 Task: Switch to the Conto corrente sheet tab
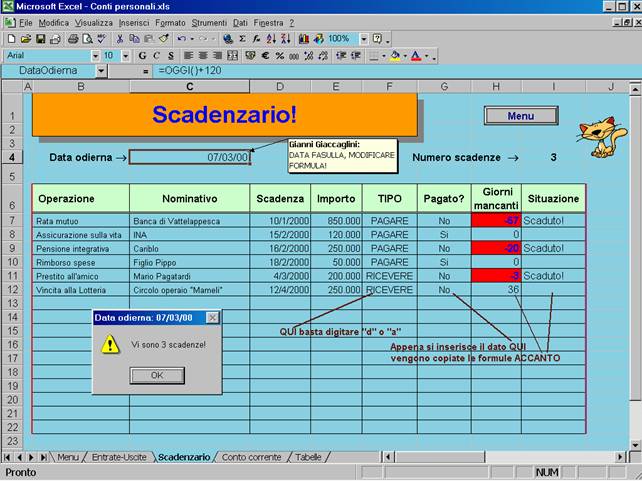click(251, 457)
